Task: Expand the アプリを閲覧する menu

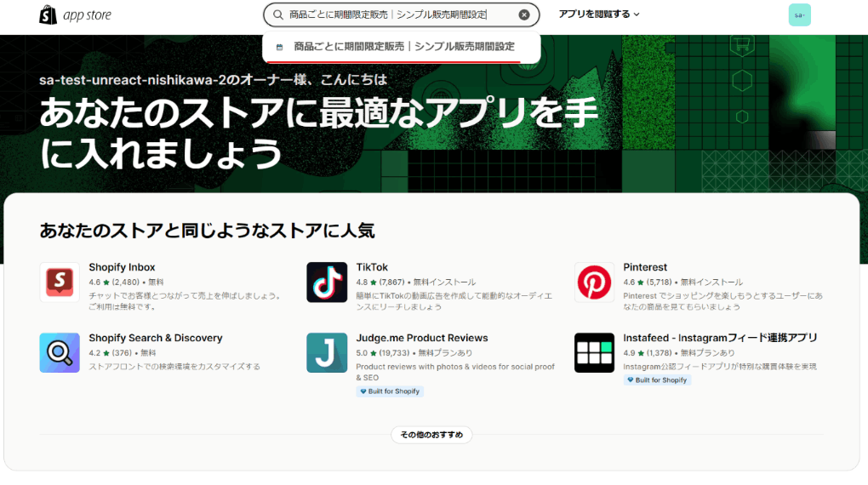Action: pos(599,14)
